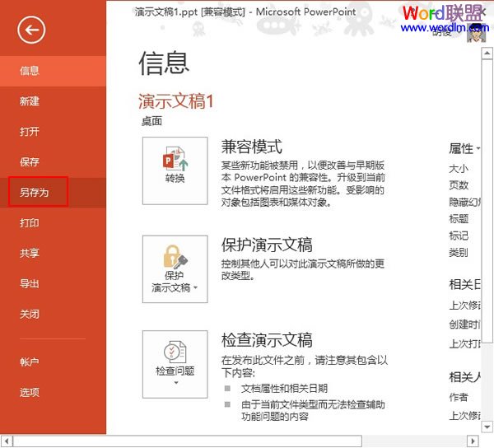Open the 信息 menu item
This screenshot has height=448, width=494.
pos(53,71)
